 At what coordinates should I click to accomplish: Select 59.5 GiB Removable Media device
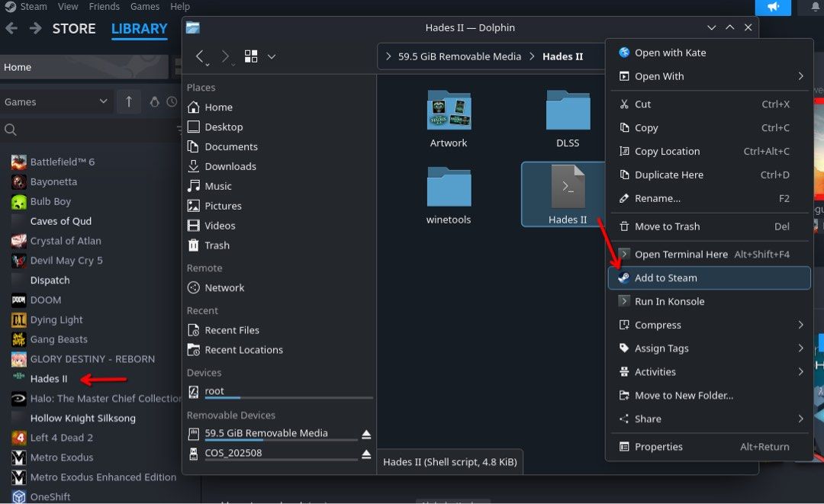(x=272, y=433)
